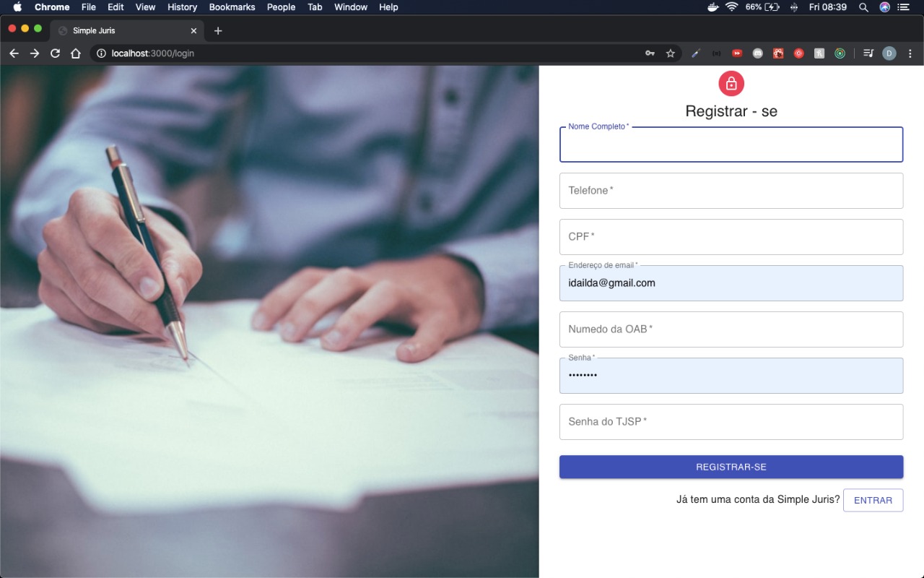The height and width of the screenshot is (578, 924).
Task: Click into the CPF field
Action: [731, 237]
